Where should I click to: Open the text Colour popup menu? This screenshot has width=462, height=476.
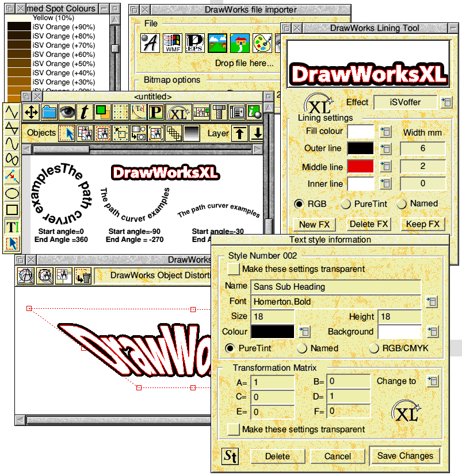pos(304,332)
